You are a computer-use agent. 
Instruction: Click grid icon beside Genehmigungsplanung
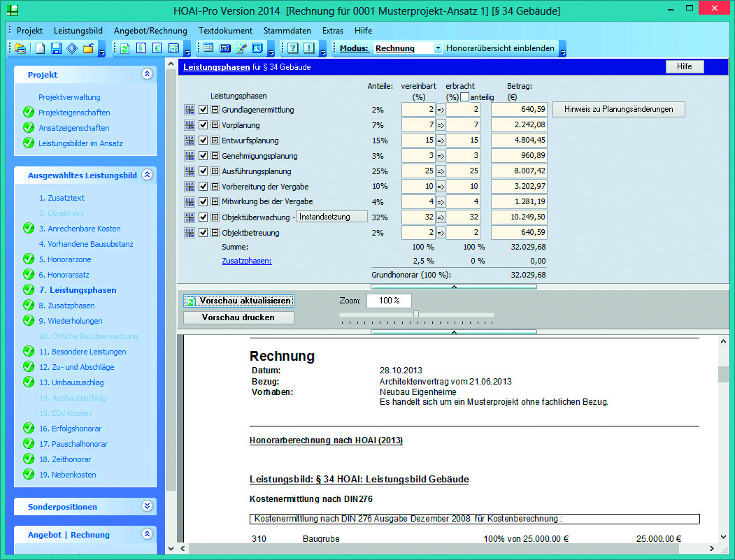click(190, 156)
